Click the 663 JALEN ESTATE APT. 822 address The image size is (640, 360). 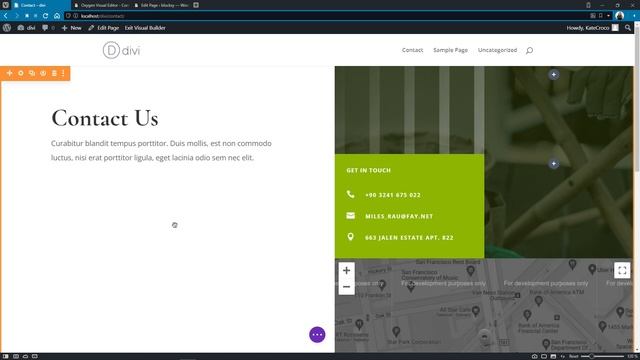[x=409, y=238]
